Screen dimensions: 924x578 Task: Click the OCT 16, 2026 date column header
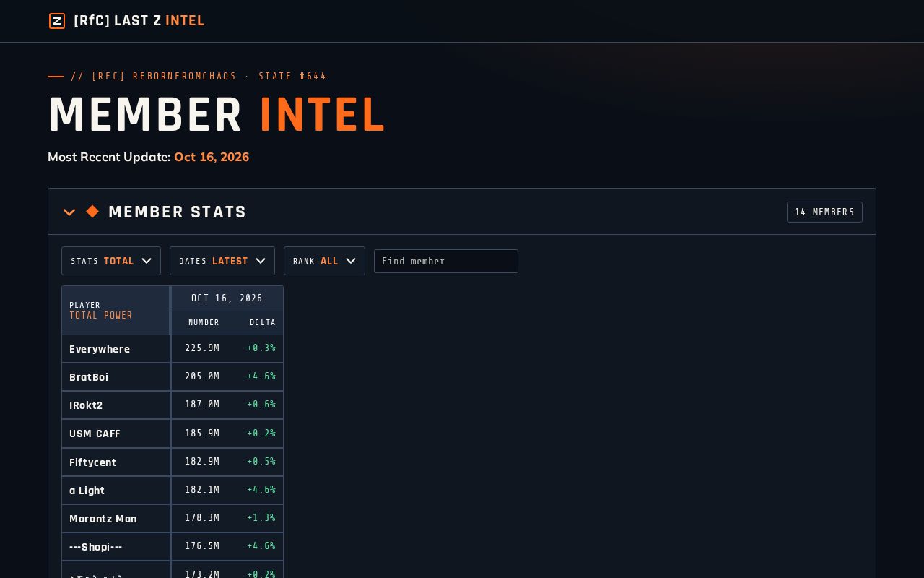[x=227, y=298]
